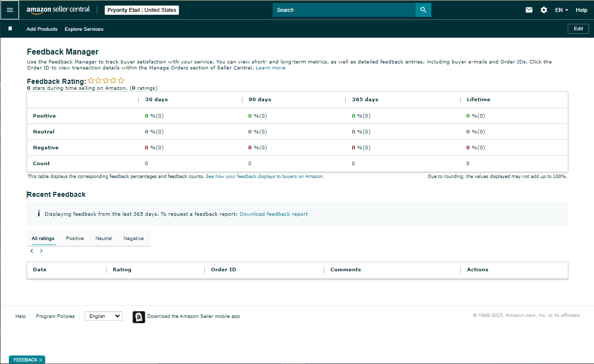Screen dimensions: 594x364
Task: Click Download feedback report link
Action: point(274,214)
